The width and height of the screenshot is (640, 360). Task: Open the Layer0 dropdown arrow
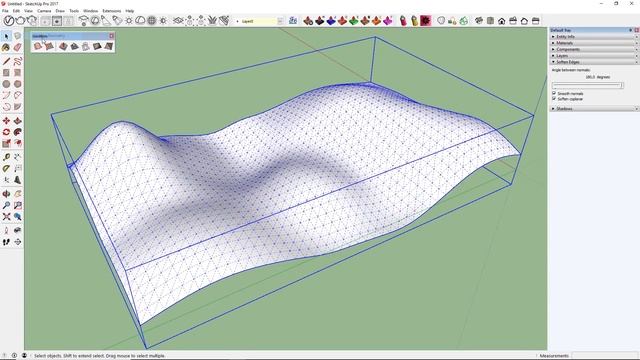280,21
